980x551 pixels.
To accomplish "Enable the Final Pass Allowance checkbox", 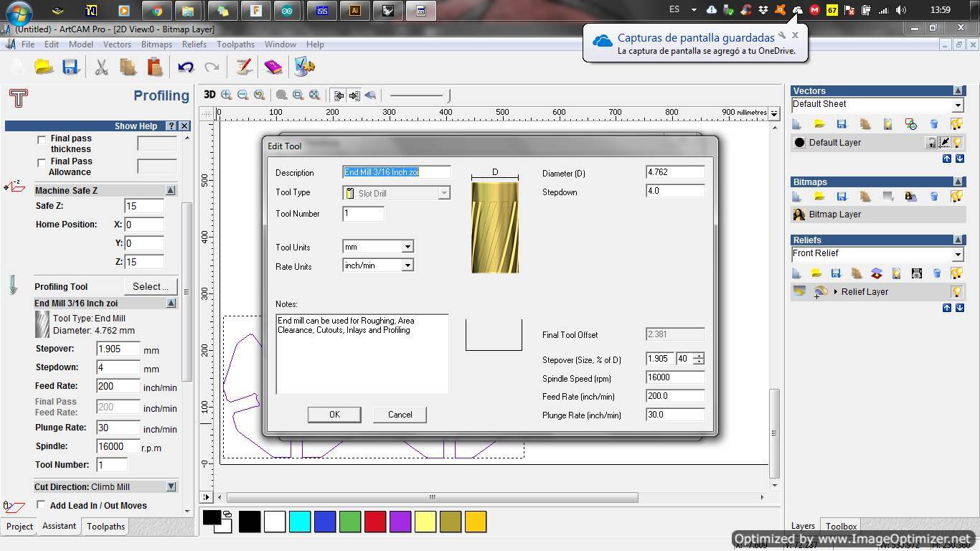I will pos(42,162).
